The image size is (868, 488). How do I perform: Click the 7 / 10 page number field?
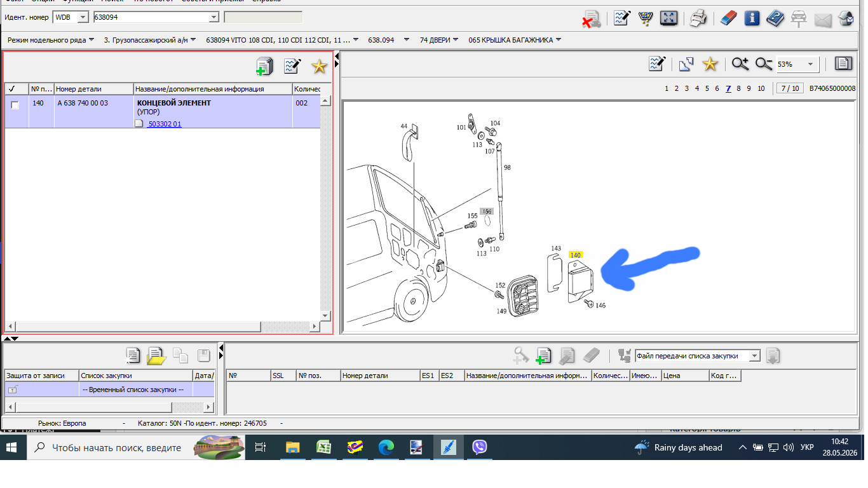point(790,88)
